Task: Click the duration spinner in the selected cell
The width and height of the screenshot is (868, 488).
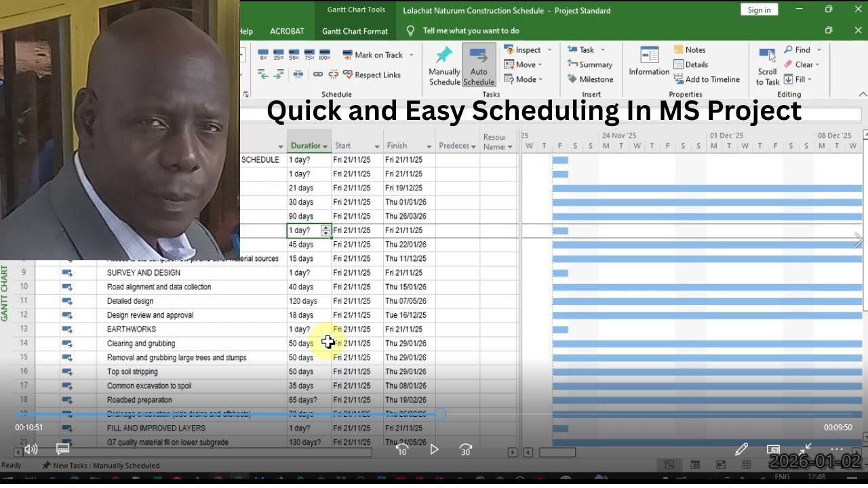Action: tap(325, 230)
